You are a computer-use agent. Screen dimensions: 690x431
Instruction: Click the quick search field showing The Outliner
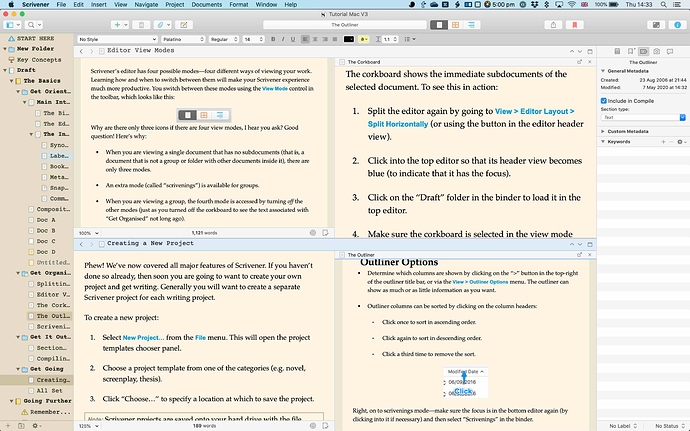[x=345, y=25]
